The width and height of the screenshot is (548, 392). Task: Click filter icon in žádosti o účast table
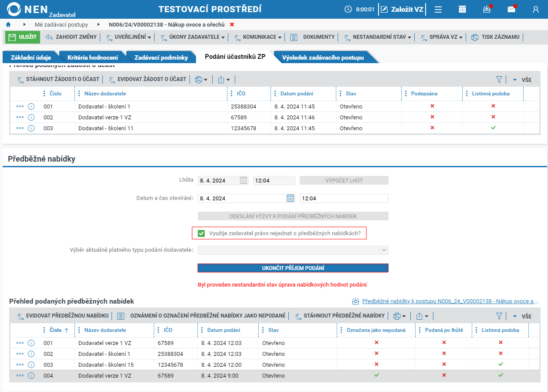click(499, 80)
